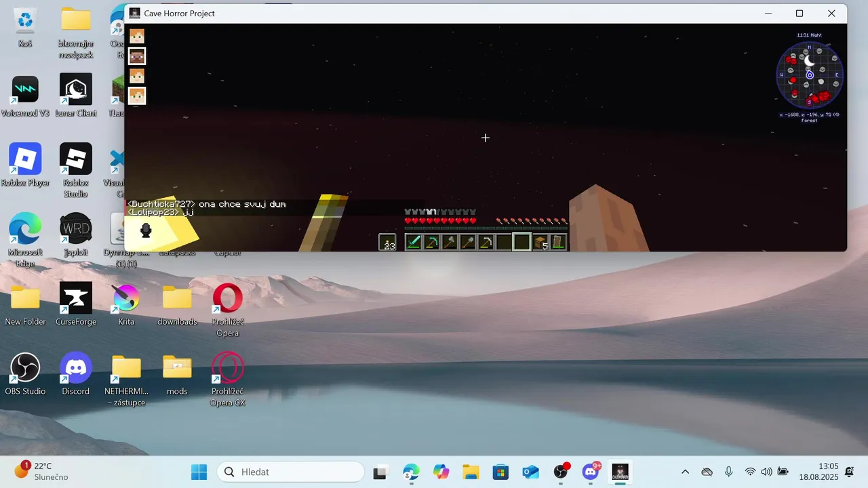The image size is (868, 488).
Task: Open the mods folder on the desktop
Action: (x=177, y=374)
